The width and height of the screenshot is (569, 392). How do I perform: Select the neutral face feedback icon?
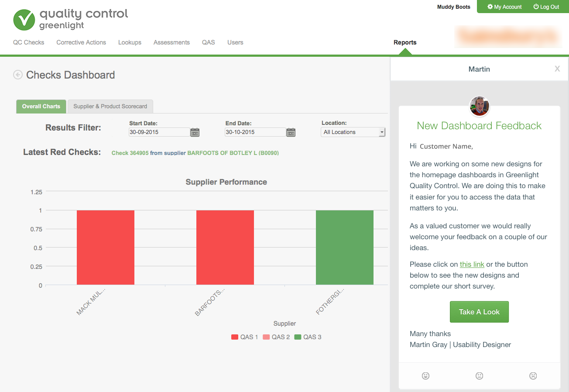(x=479, y=376)
